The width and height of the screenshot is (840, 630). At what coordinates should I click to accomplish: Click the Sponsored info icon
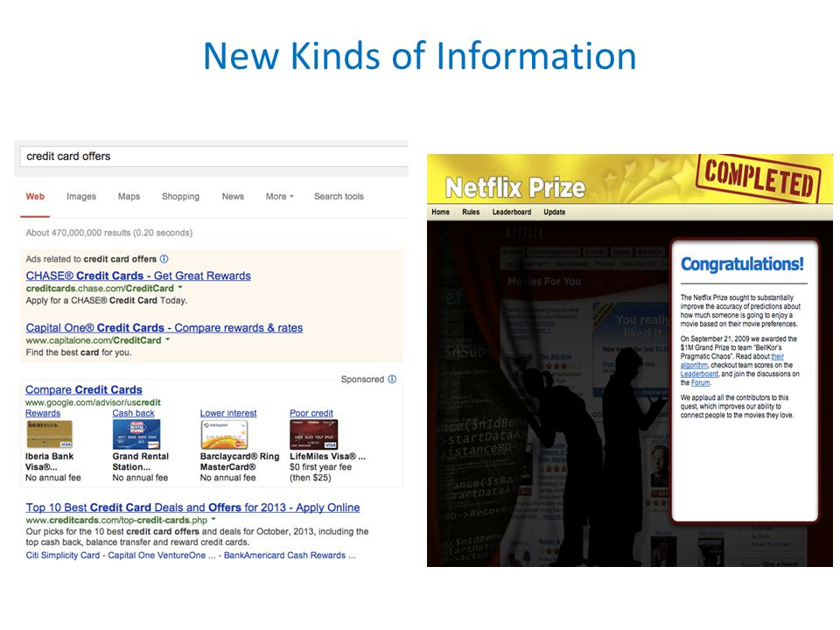coord(392,379)
